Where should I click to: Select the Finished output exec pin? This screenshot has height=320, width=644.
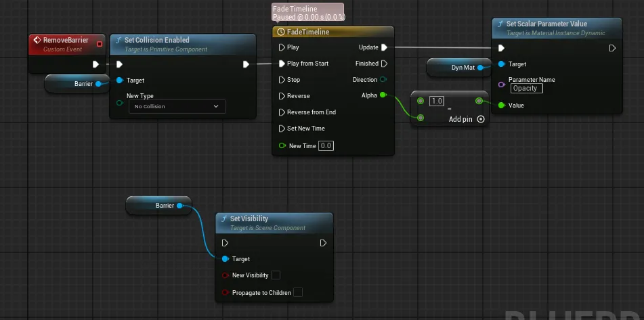(x=385, y=64)
